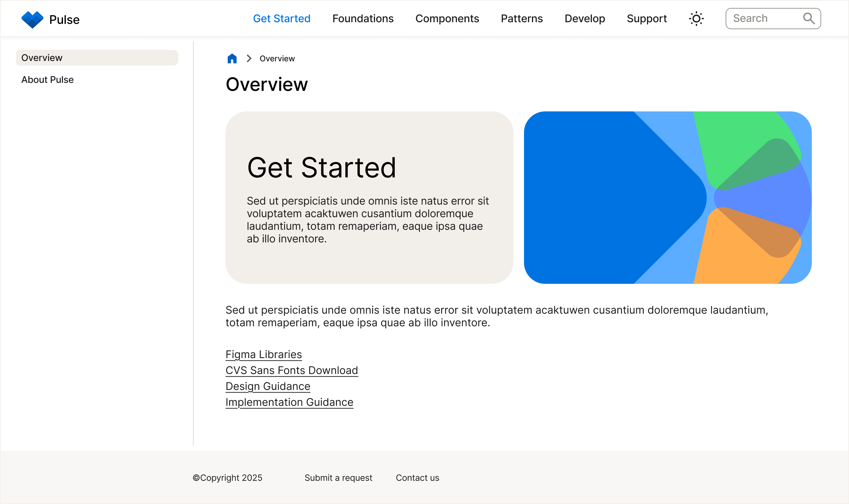Click Contact us in the footer
This screenshot has width=849, height=504.
coord(417,477)
